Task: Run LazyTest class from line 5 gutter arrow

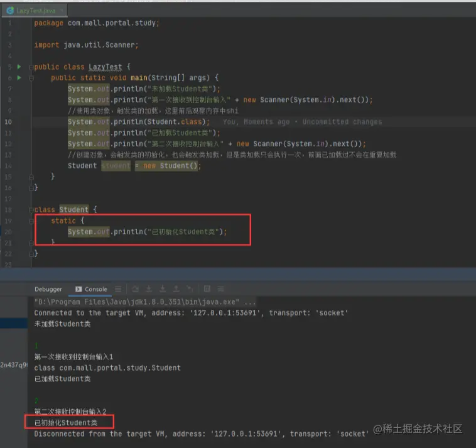Action: point(19,67)
